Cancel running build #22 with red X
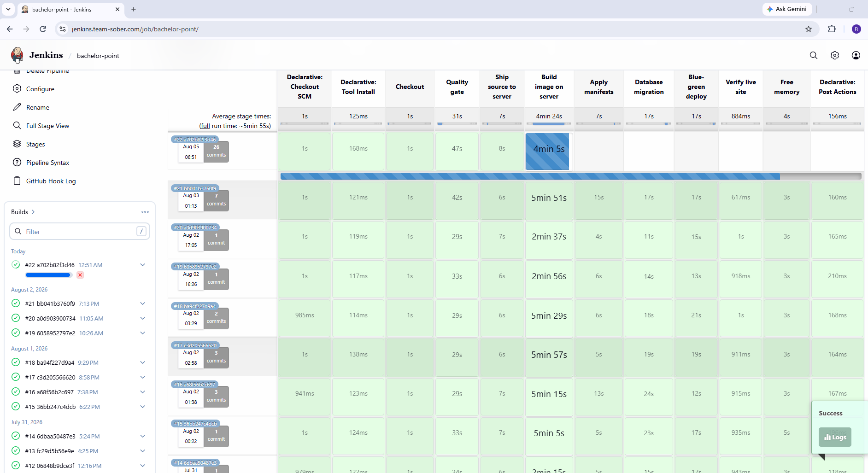868x473 pixels. click(80, 275)
